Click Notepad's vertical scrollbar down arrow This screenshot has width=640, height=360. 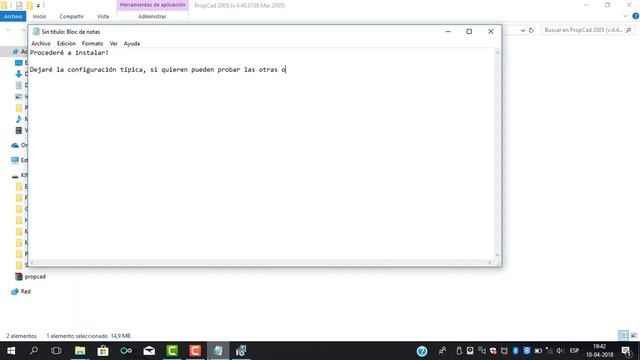pyautogui.click(x=498, y=256)
